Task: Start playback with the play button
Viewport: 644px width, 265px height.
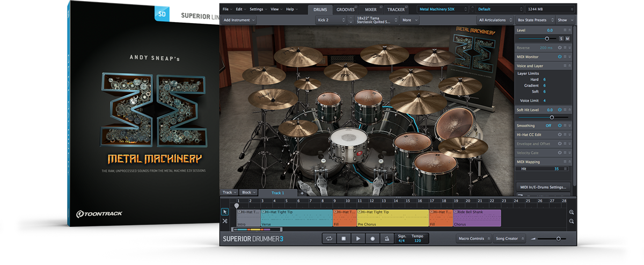Action: coord(358,239)
